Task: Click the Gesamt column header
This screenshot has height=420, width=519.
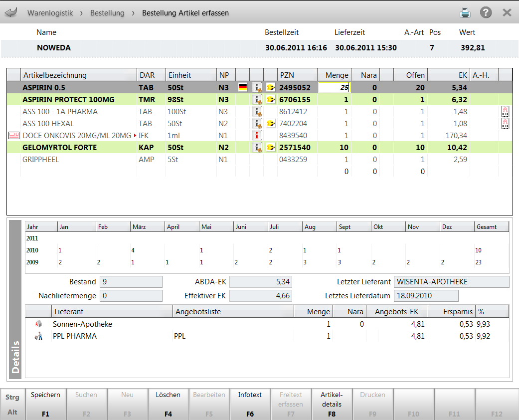Action: (x=492, y=227)
